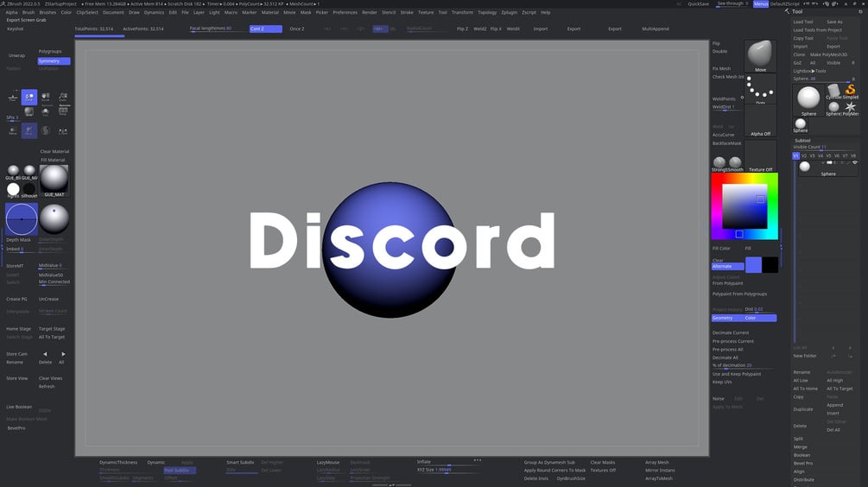Expand Lightbox Tools
The height and width of the screenshot is (487, 868).
[x=809, y=71]
